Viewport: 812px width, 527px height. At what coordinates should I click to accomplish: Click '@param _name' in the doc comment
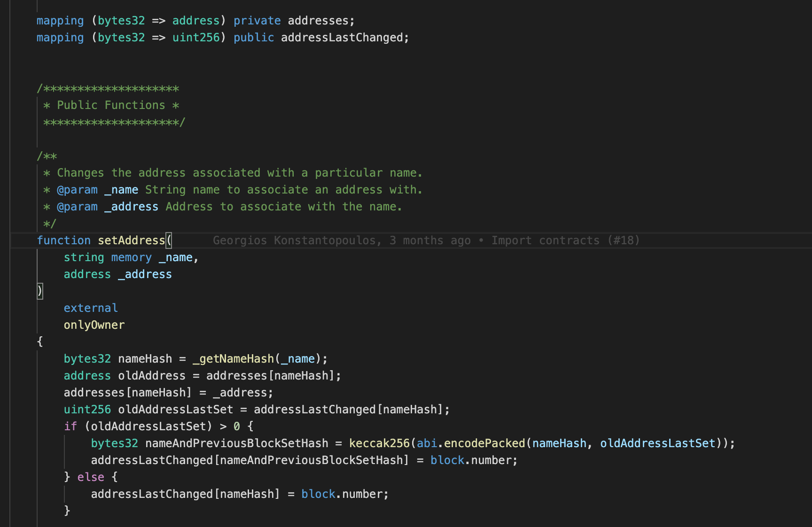point(97,190)
